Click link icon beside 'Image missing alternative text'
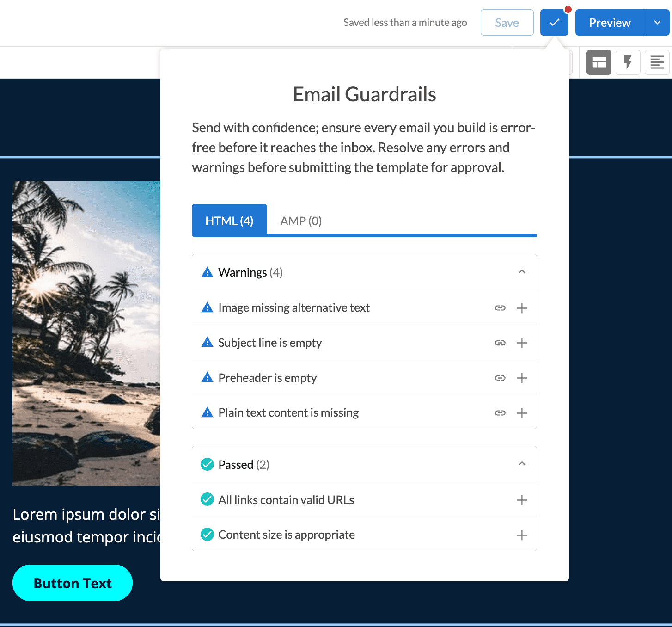This screenshot has width=672, height=627. point(500,307)
